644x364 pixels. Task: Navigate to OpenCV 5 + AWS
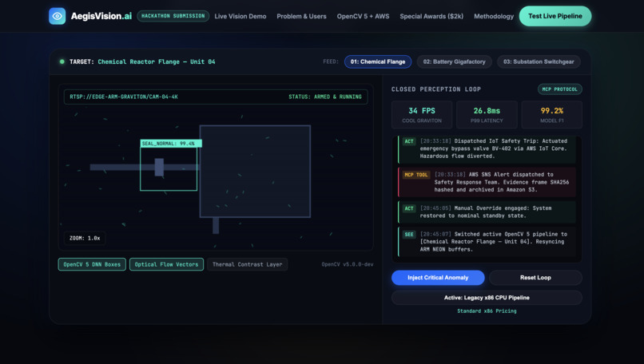click(363, 17)
